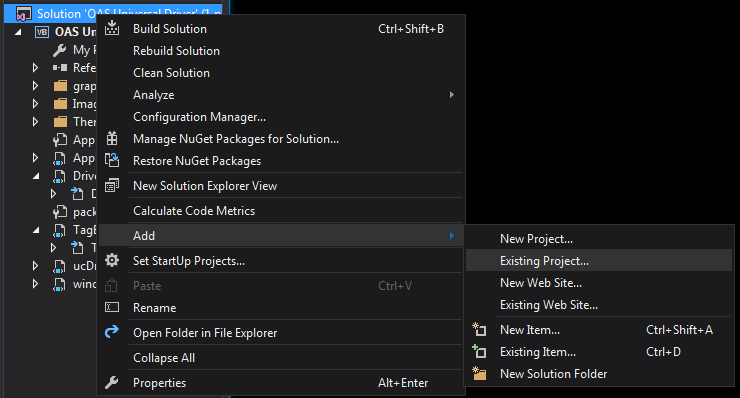Click the Open Folder in File Explorer arrow icon

[x=112, y=332]
